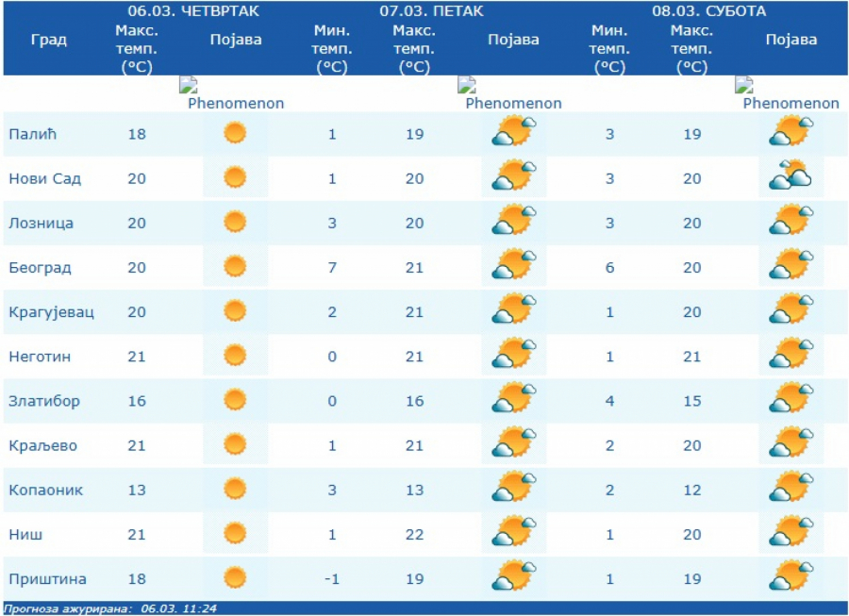Click Нови Сад Saturday cloudy weather icon
The width and height of the screenshot is (849, 616).
(791, 176)
